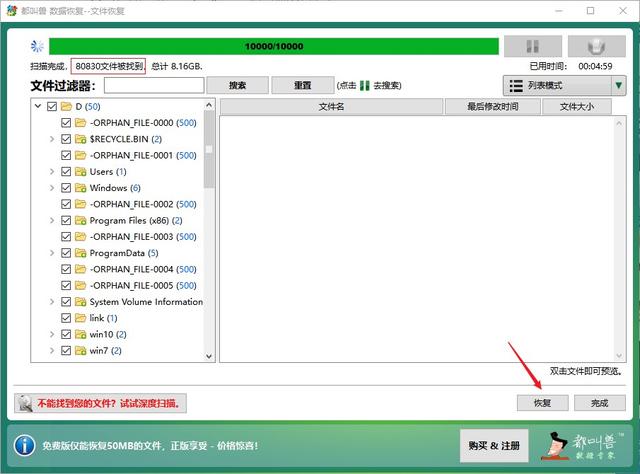Click the $RECYCLE.BIN folder icon
Image resolution: width=640 pixels, height=474 pixels.
point(80,139)
